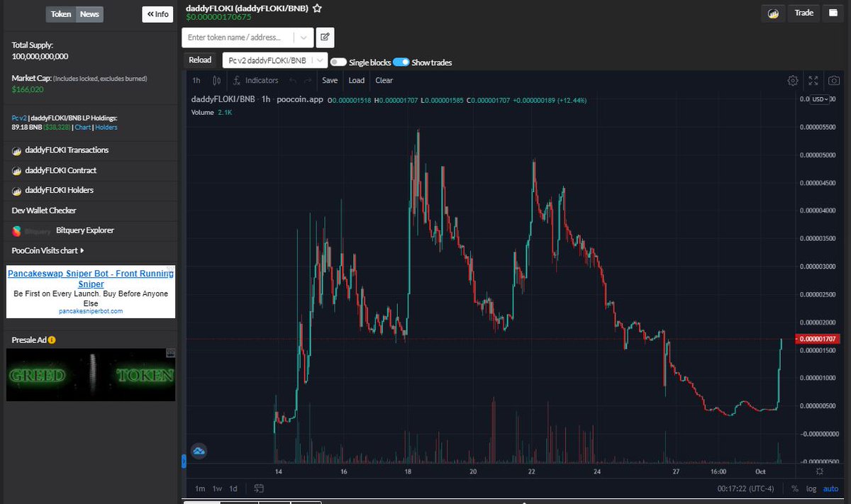Open Dev Wallet Checker
The height and width of the screenshot is (504, 851).
coord(44,211)
